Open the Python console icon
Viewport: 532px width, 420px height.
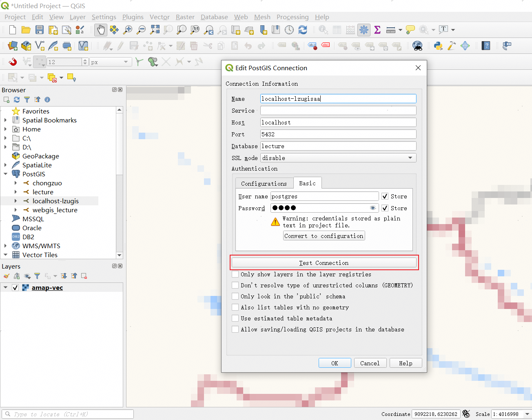pyautogui.click(x=438, y=46)
